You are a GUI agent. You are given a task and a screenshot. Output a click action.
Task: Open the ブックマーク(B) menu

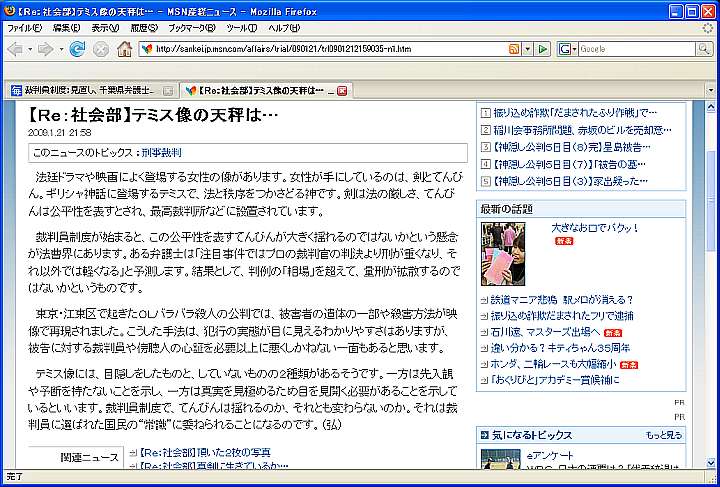(x=188, y=27)
